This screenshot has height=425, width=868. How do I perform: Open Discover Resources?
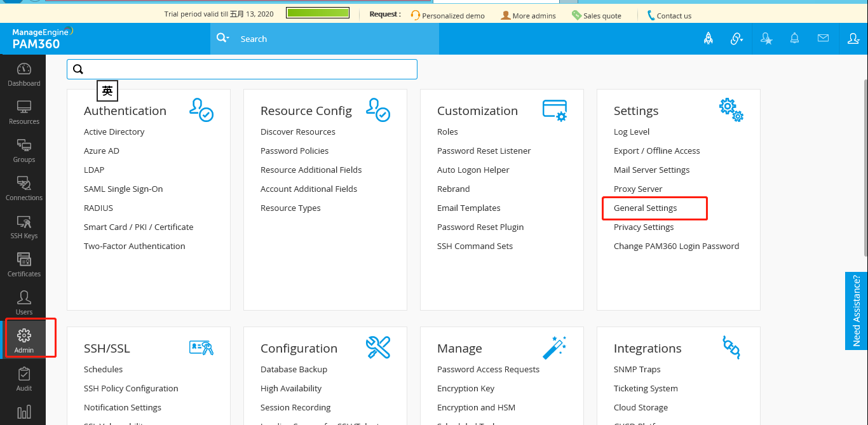[x=298, y=132]
